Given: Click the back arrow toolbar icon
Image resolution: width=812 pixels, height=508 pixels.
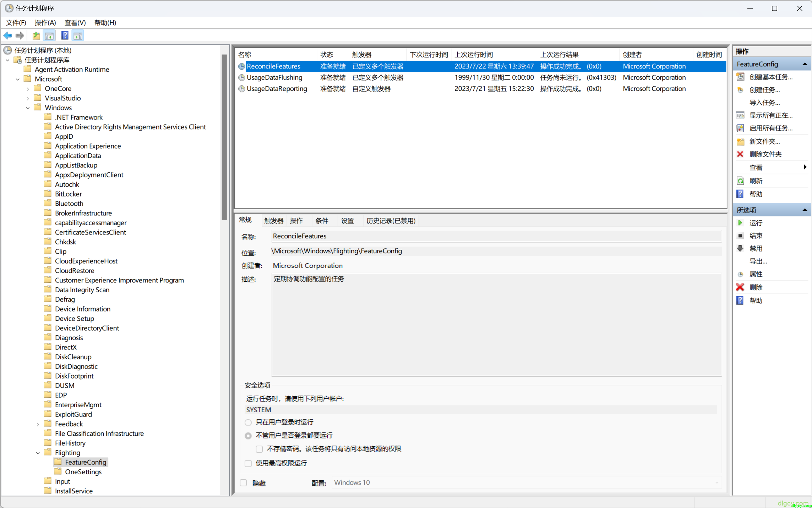Looking at the screenshot, I should pyautogui.click(x=8, y=35).
